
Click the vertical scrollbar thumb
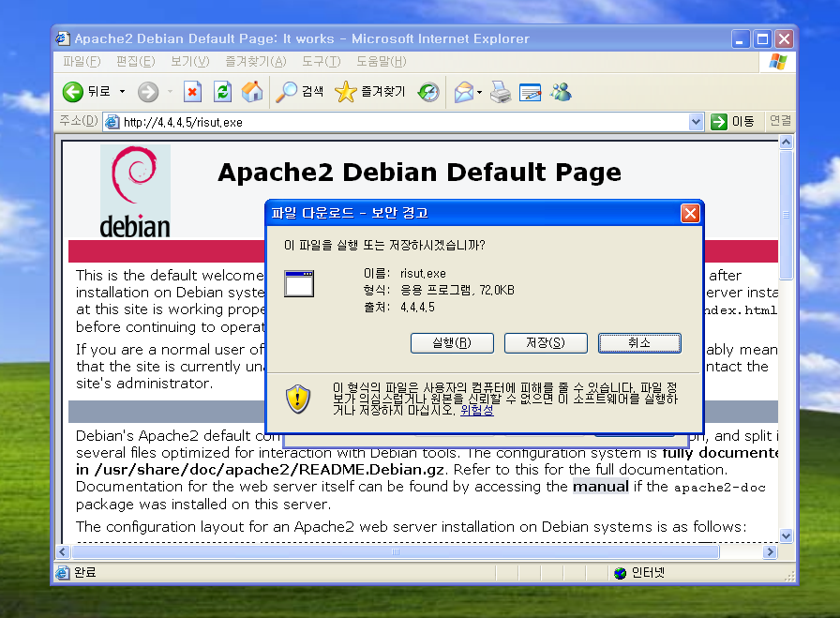coord(786,215)
